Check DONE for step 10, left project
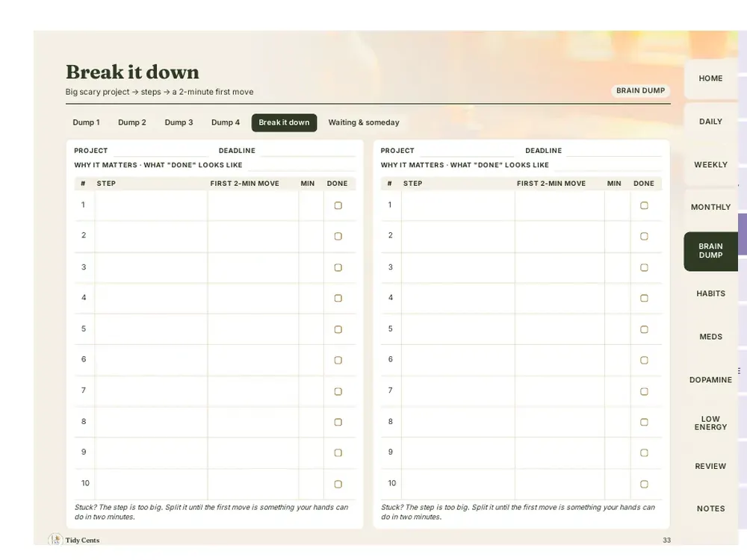 pyautogui.click(x=338, y=485)
